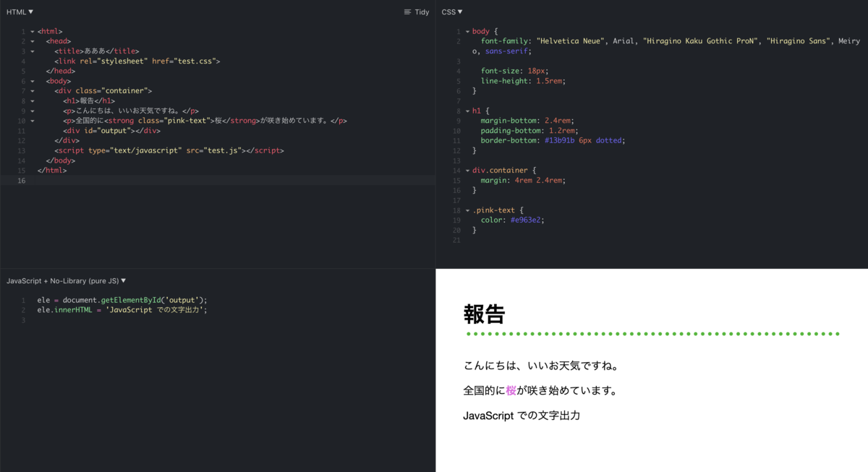868x472 pixels.
Task: Click the link rel="stylesheet" line
Action: click(x=137, y=61)
